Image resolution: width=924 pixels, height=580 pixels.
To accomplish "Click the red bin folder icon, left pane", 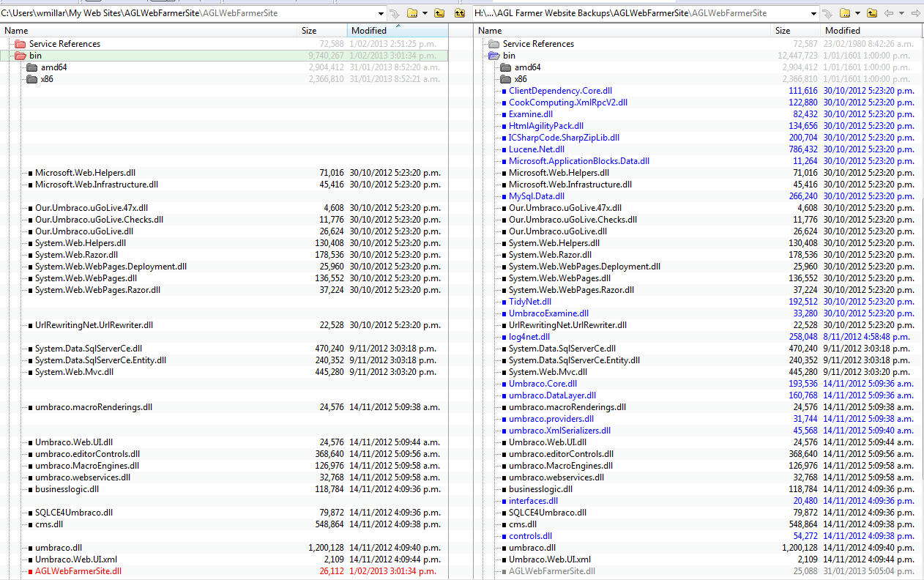I will tap(21, 56).
